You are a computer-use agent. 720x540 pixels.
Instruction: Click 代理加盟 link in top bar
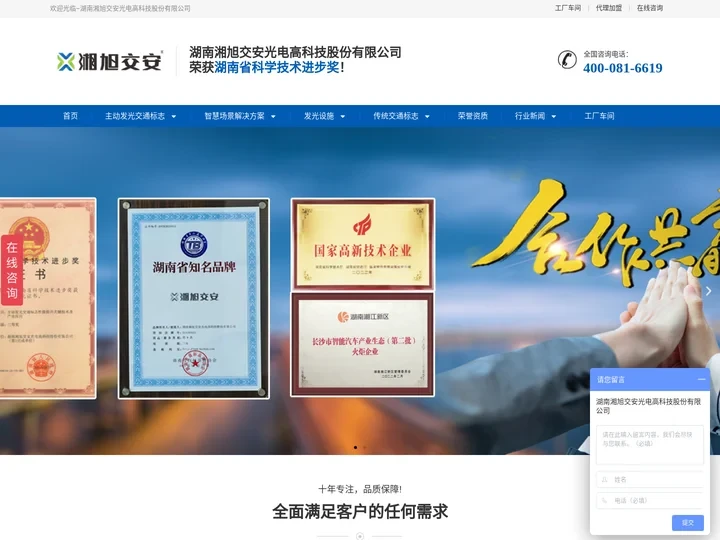pos(609,8)
